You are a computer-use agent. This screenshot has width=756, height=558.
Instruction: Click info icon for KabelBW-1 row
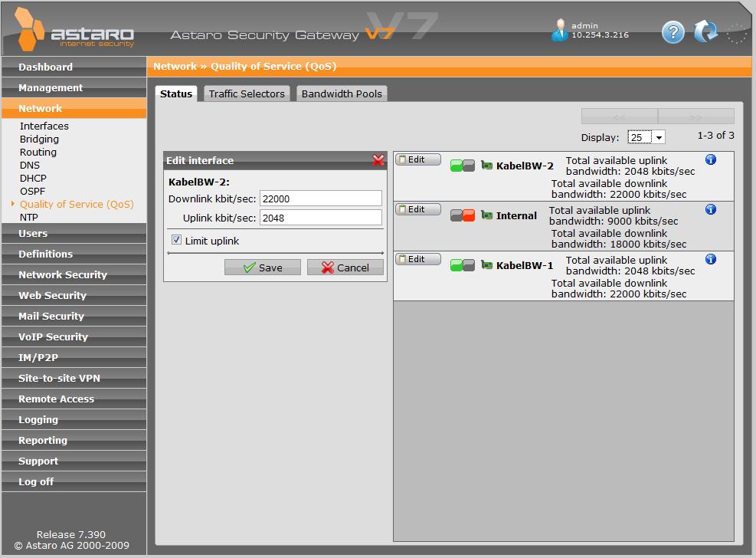pos(711,259)
